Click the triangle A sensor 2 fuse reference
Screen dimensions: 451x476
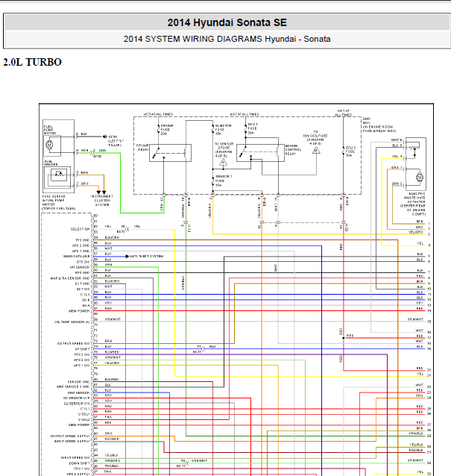(223, 162)
